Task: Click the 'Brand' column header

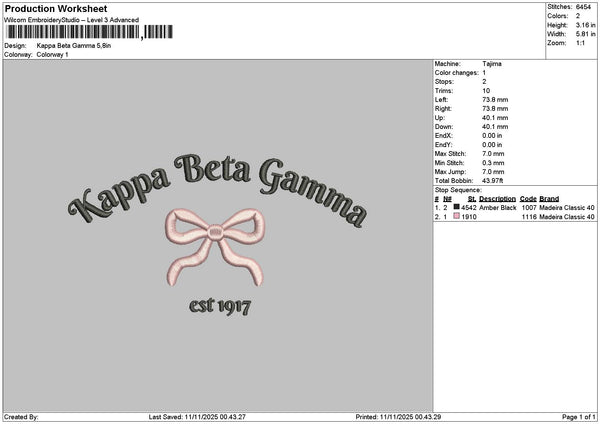Action: 550,199
